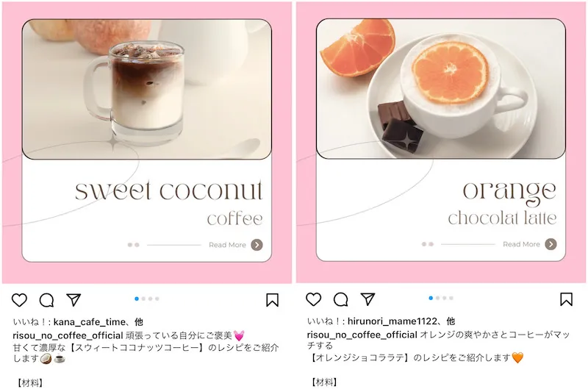Open risou_no_coffee_official under coconut coffee post
This screenshot has height=392, width=588.
coord(68,335)
